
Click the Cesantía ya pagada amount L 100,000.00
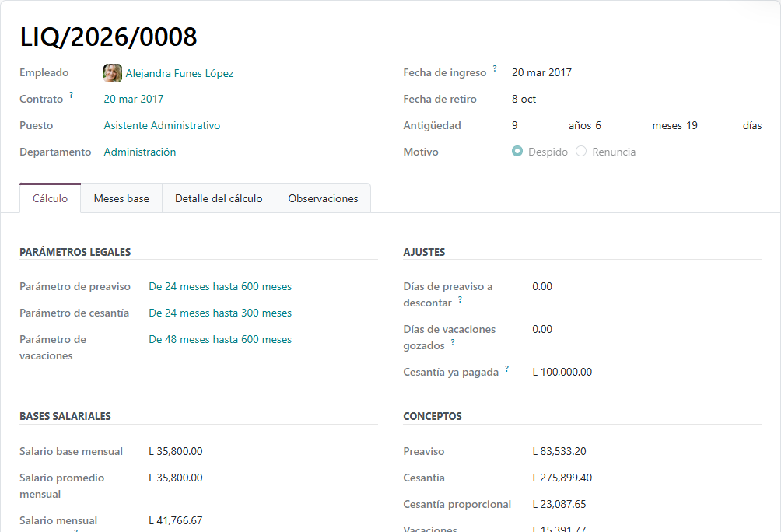point(562,372)
